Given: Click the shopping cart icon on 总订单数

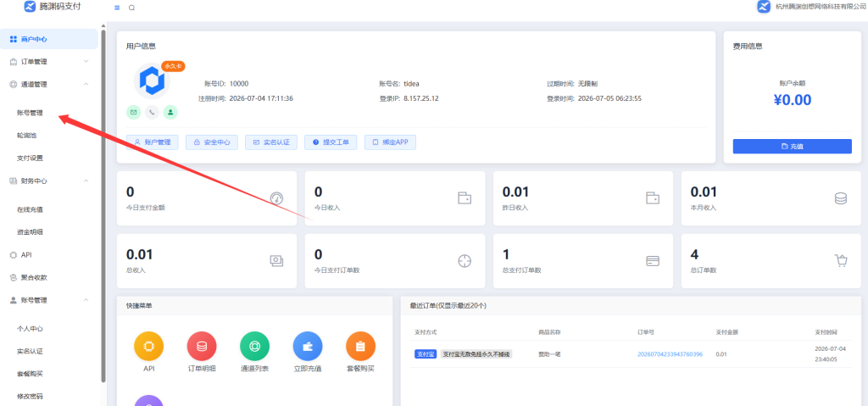Looking at the screenshot, I should coord(841,261).
